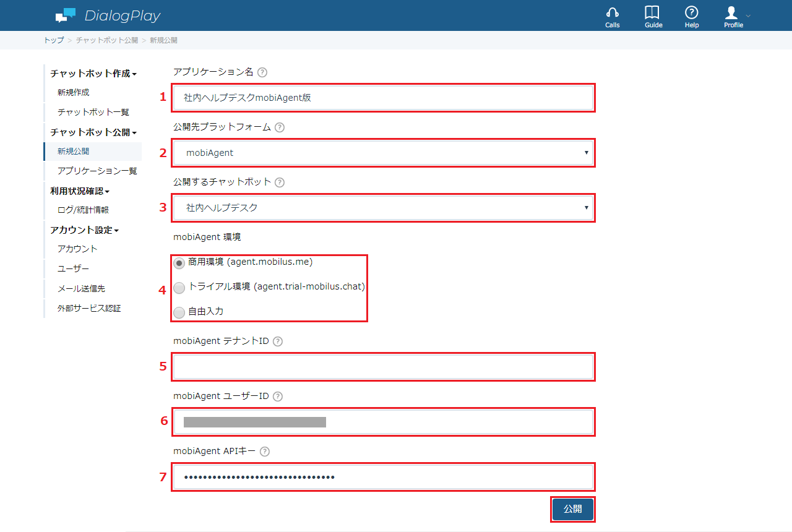
Task: Open the Profile user icon
Action: click(731, 12)
